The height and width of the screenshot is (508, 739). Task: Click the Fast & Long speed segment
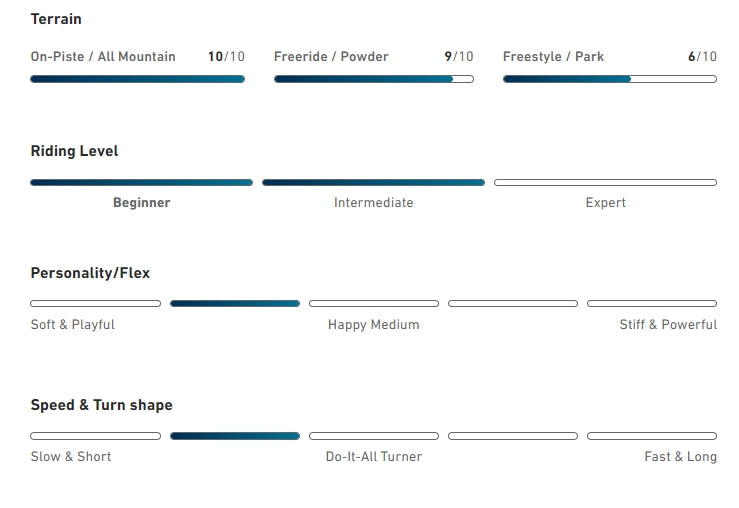(x=652, y=436)
